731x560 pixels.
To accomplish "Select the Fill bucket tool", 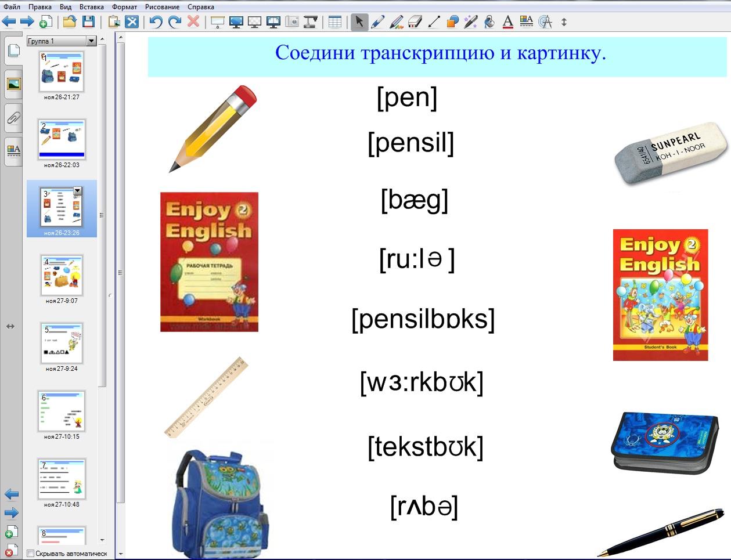I will (x=489, y=22).
